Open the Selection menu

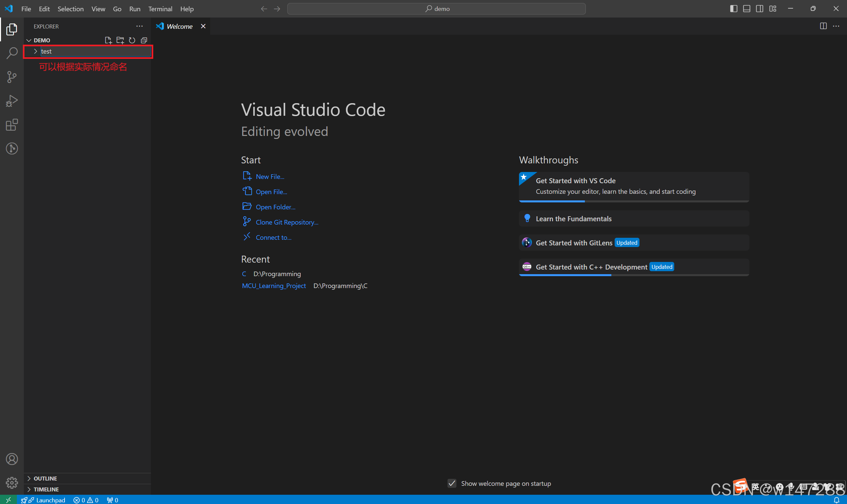tap(71, 9)
